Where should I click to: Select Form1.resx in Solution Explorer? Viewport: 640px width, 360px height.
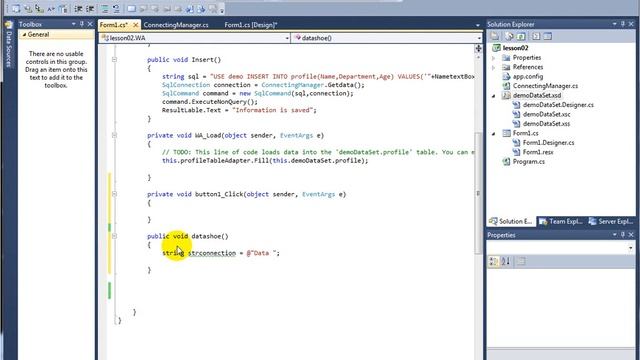[x=538, y=152]
